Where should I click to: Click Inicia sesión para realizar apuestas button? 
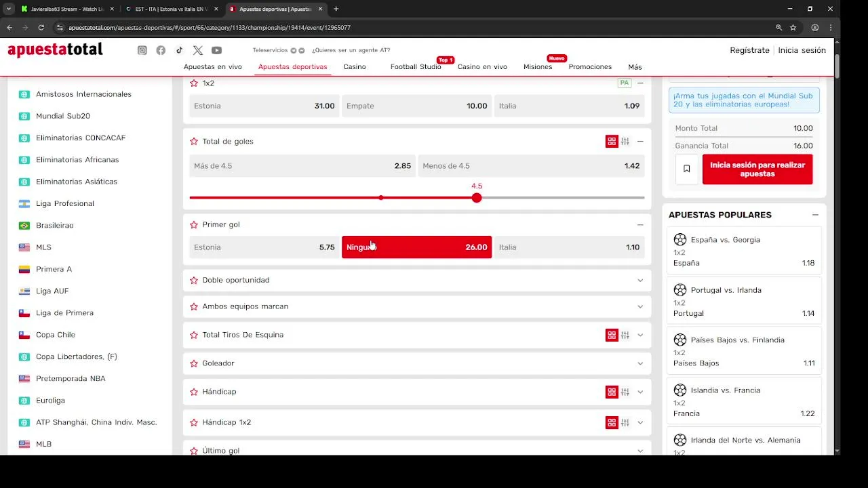click(x=757, y=169)
